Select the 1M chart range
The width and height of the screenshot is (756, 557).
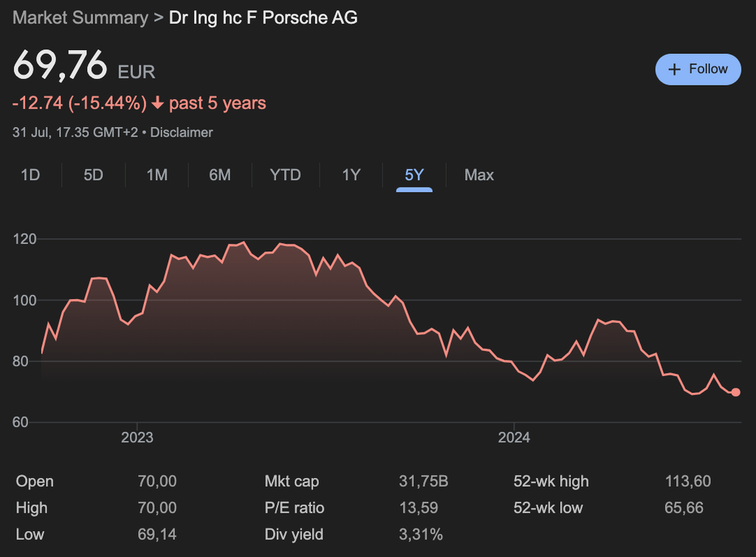click(157, 175)
